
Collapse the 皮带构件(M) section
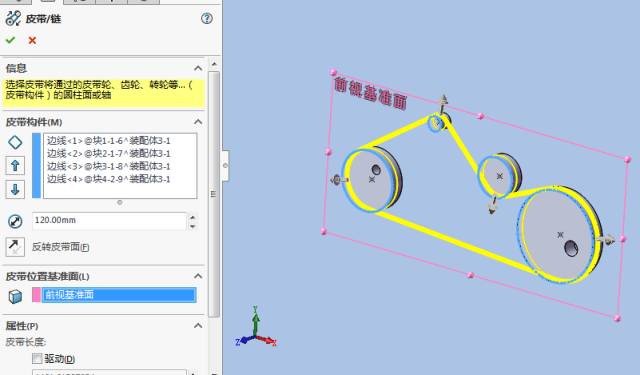tap(198, 122)
